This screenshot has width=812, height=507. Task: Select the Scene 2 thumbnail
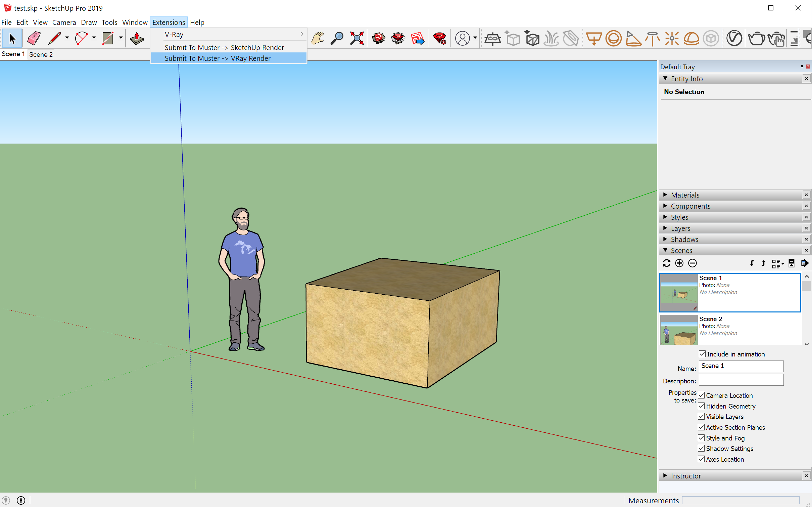(x=679, y=330)
